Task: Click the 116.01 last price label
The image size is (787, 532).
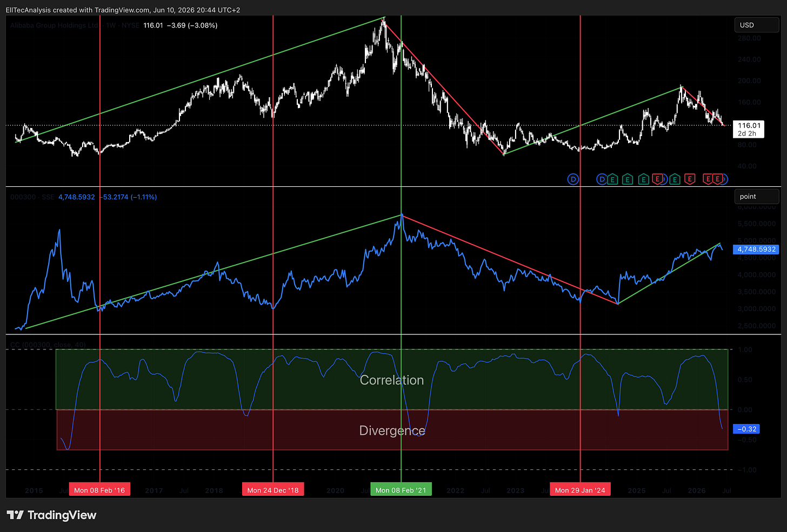Action: pyautogui.click(x=749, y=125)
